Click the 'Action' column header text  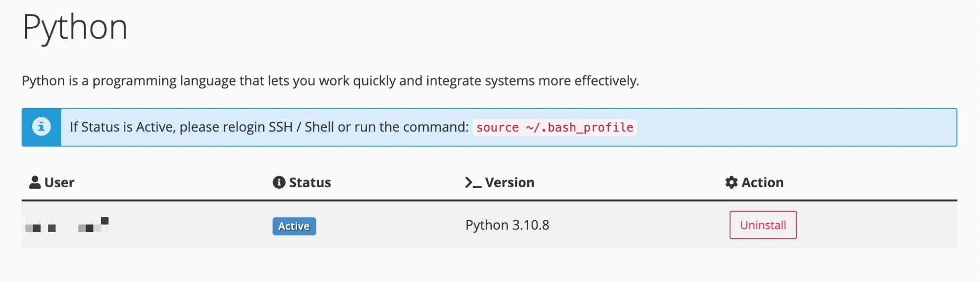click(762, 182)
